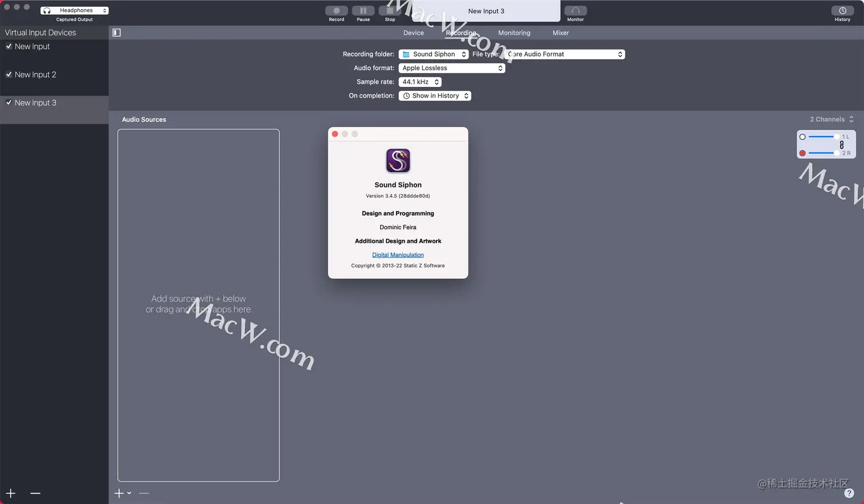Click the white circle on channel 1 L
The image size is (864, 504).
tap(802, 137)
